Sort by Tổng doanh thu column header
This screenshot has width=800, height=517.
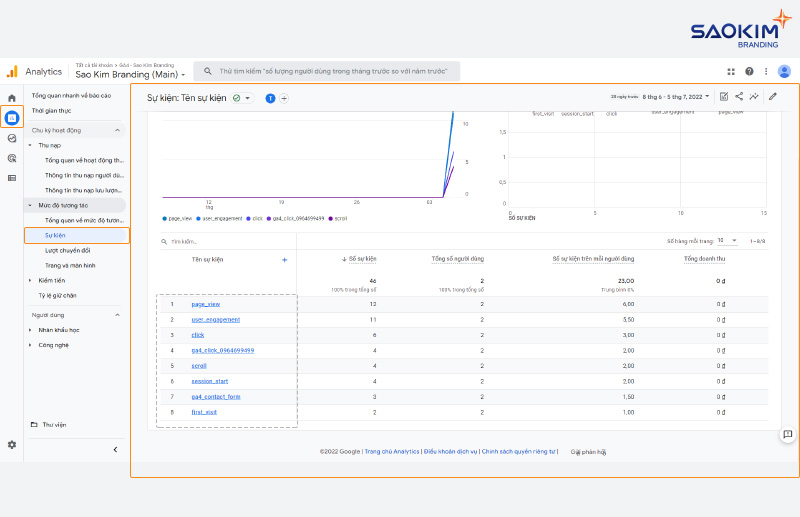coord(704,259)
